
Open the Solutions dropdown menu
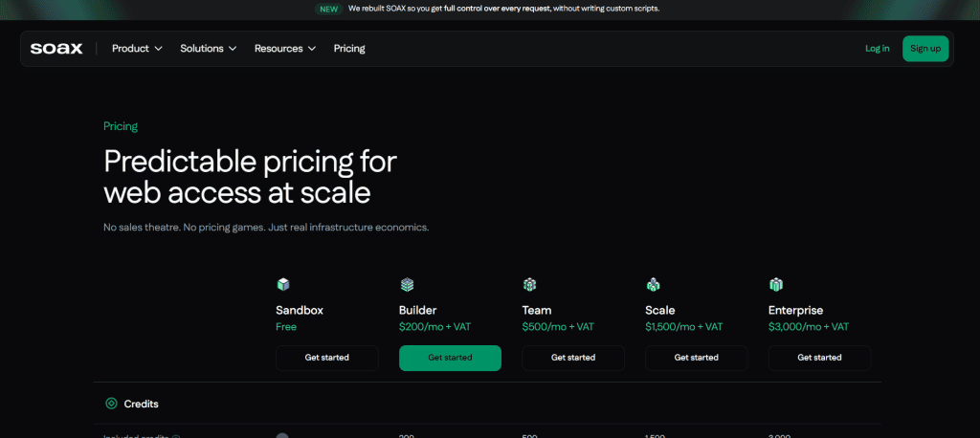click(208, 49)
